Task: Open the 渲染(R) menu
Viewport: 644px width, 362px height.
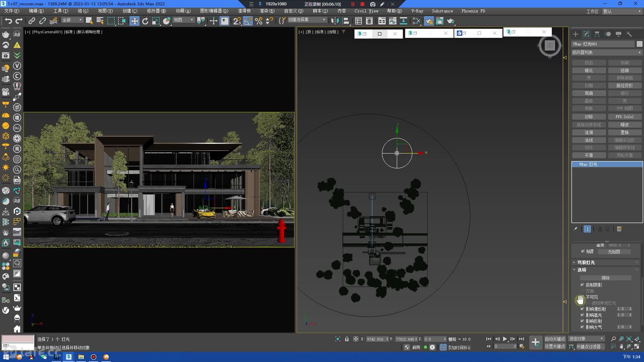Action: (267, 11)
